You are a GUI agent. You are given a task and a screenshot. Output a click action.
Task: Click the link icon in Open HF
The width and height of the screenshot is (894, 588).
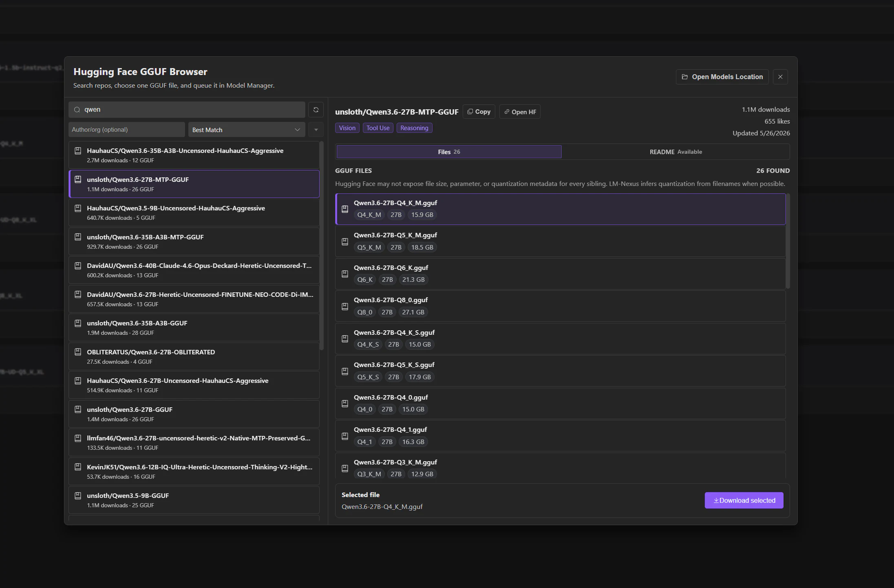click(x=507, y=112)
